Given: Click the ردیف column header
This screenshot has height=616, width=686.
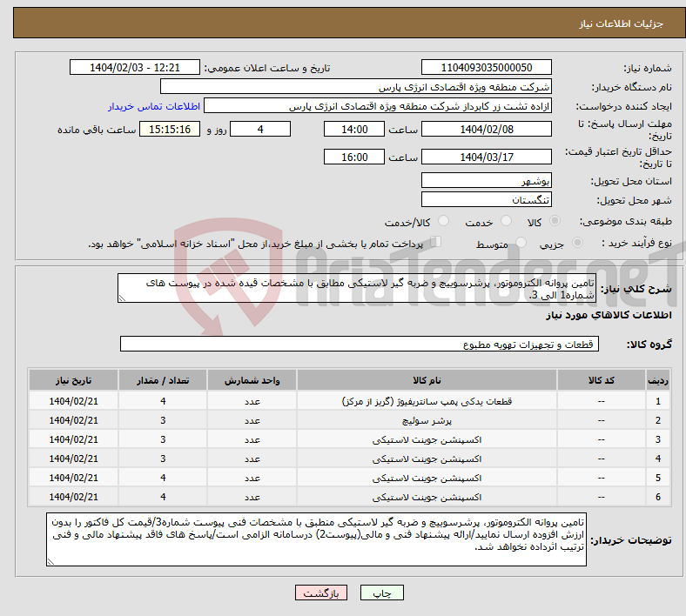Looking at the screenshot, I should coord(657,380).
